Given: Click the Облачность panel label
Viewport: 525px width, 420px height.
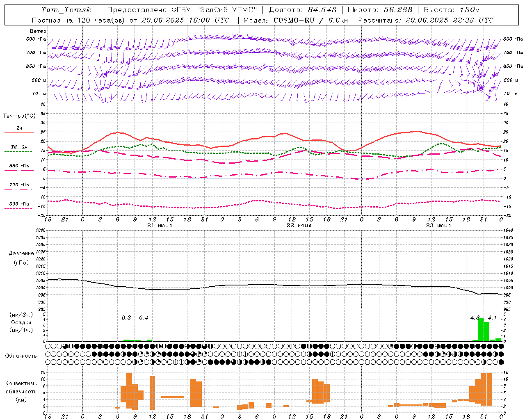Looking at the screenshot, I should click(21, 356).
